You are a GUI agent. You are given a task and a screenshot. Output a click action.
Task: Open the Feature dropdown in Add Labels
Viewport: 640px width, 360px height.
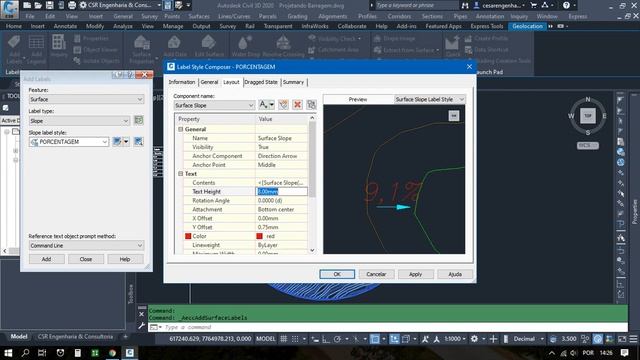coord(86,99)
